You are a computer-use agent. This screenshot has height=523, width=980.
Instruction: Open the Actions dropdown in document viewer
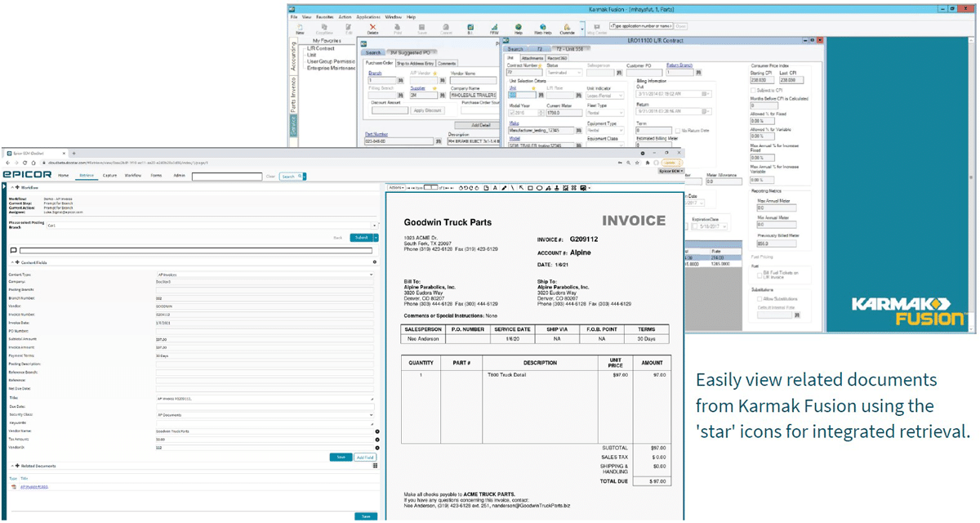click(x=396, y=188)
